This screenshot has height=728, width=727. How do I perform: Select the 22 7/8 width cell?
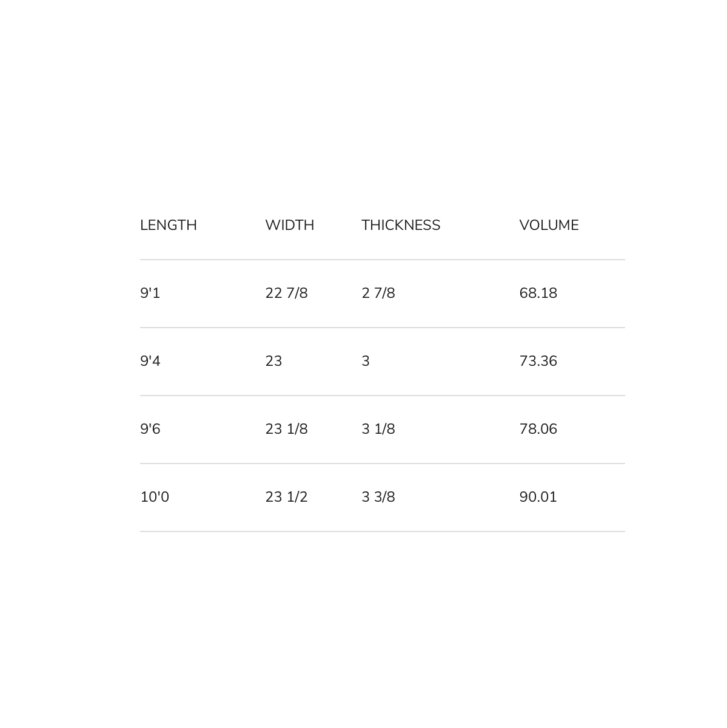click(286, 293)
